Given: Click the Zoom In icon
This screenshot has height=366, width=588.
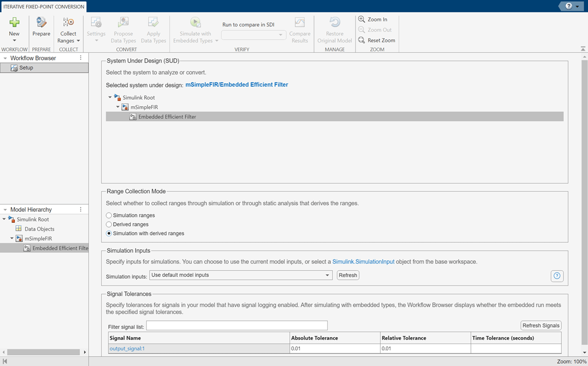Looking at the screenshot, I should [x=362, y=19].
